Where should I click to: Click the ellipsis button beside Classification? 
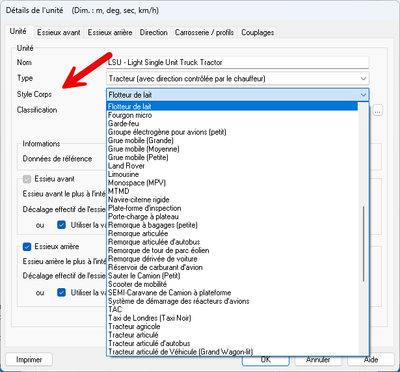coord(377,110)
